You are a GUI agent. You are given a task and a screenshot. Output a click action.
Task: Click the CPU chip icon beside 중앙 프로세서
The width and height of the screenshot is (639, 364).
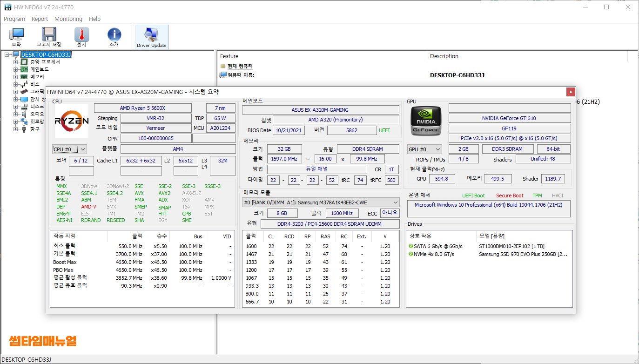pyautogui.click(x=24, y=62)
